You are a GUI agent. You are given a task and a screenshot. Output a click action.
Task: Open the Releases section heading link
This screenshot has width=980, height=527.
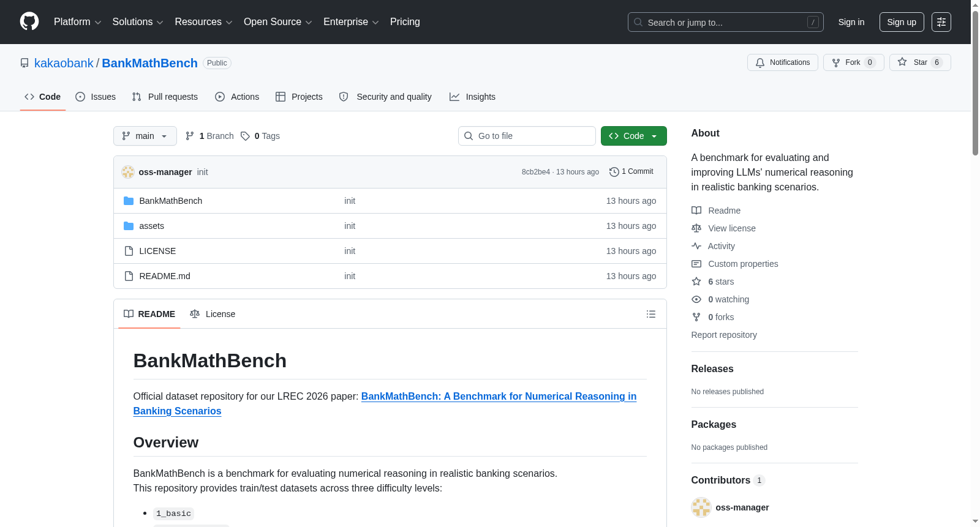click(x=712, y=369)
